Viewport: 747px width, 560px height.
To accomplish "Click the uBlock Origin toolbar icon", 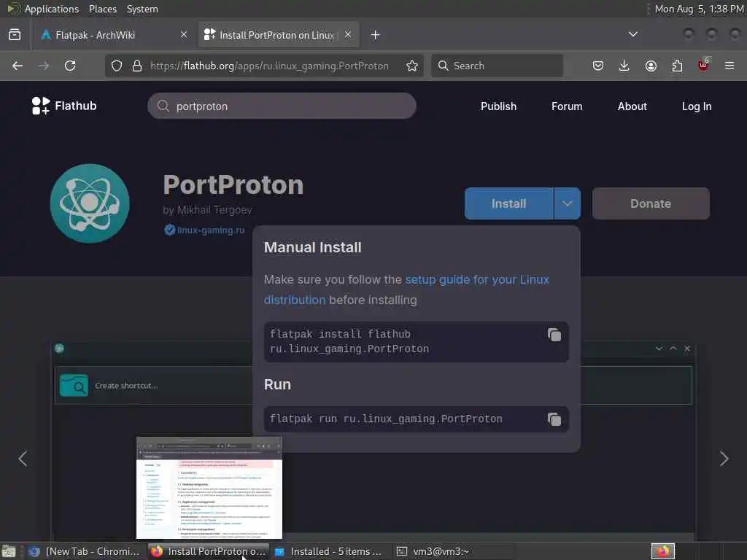I will pos(703,65).
